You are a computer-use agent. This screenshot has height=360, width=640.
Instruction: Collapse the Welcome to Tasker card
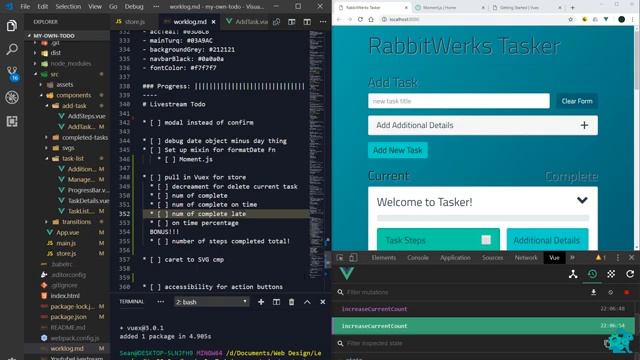pyautogui.click(x=582, y=200)
